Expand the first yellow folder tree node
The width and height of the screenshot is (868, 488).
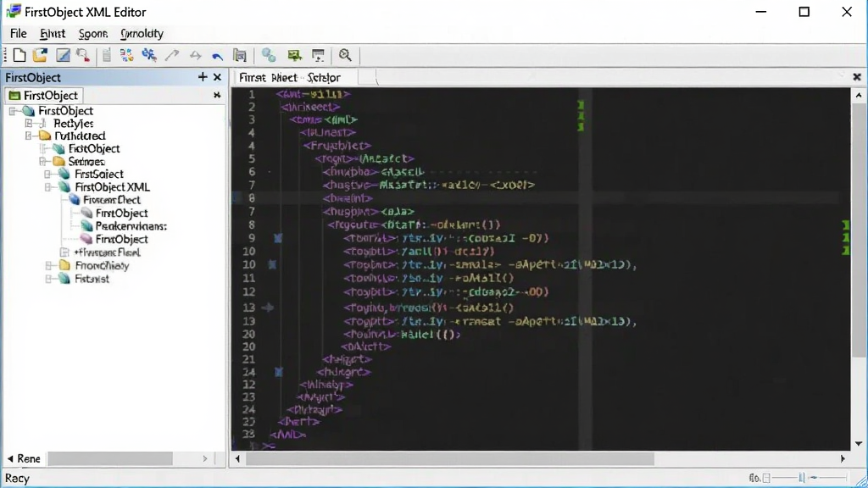click(29, 136)
